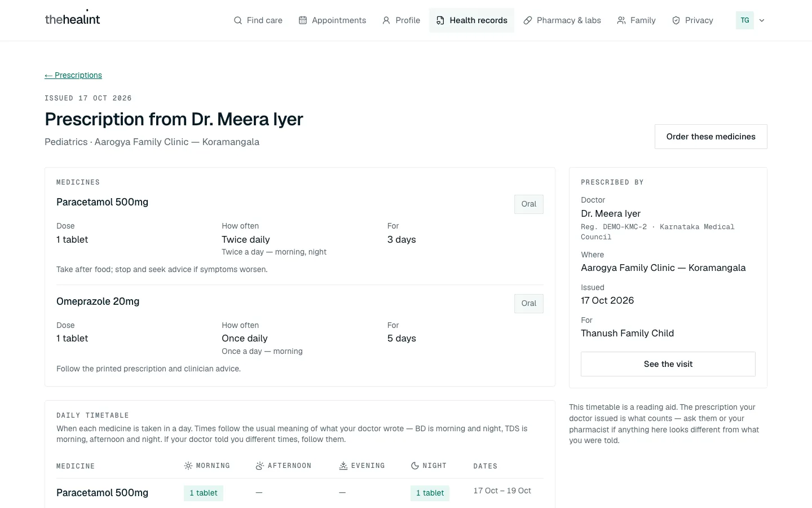The image size is (812, 508).
Task: Open the TG account avatar
Action: (x=745, y=20)
